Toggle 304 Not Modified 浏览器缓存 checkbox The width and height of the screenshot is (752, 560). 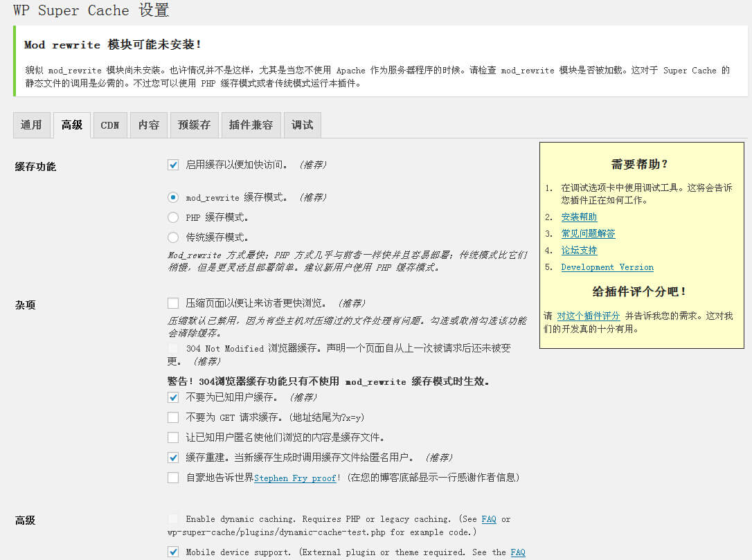coord(173,348)
